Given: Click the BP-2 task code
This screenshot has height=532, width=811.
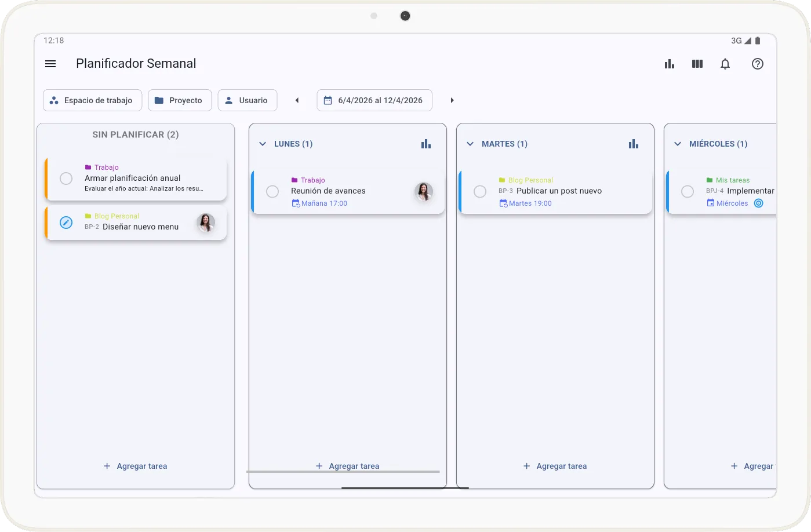Looking at the screenshot, I should click(x=92, y=227).
